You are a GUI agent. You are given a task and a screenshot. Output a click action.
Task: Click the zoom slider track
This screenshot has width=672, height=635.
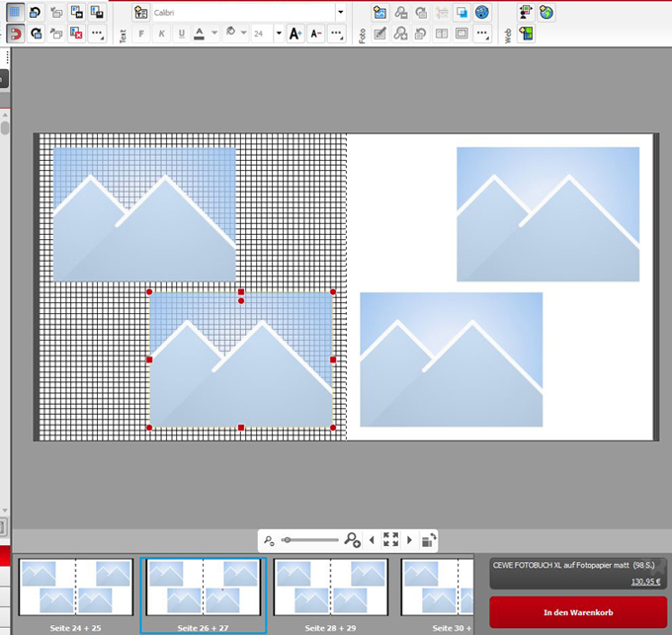[x=311, y=540]
